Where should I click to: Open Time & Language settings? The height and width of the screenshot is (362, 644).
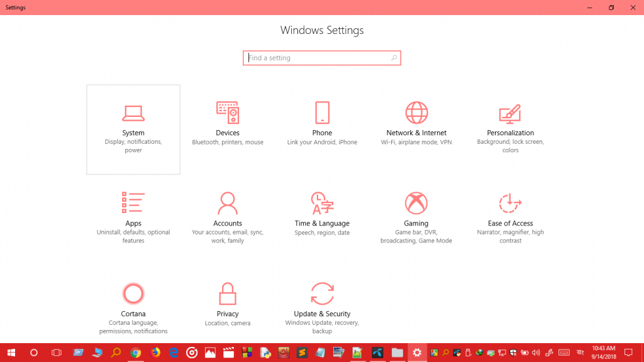(322, 219)
